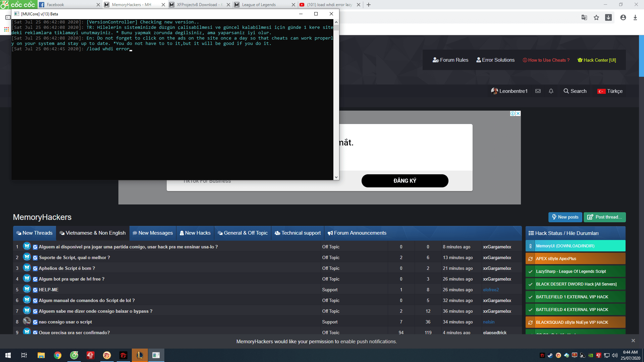Viewport: 644px width, 362px height.
Task: Switch to the League of Legends browser tab
Action: [x=264, y=5]
